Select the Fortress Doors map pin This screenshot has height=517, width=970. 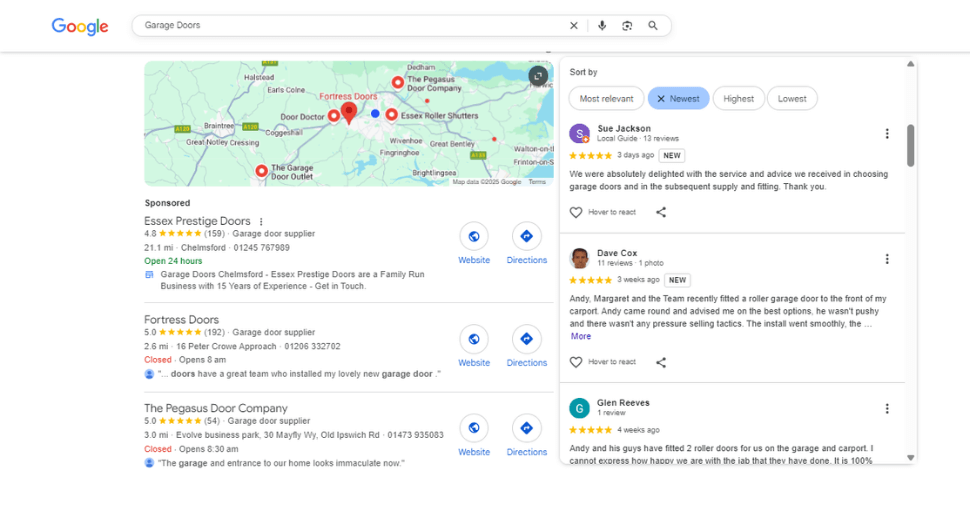click(x=349, y=113)
